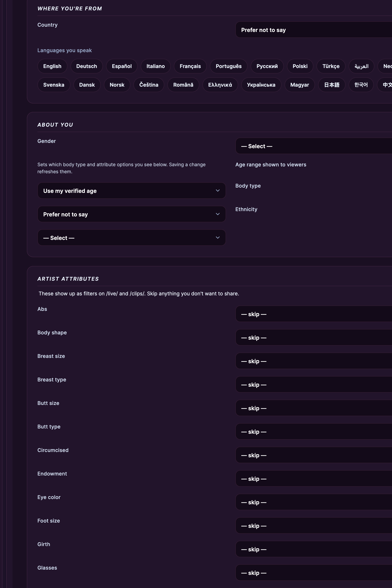This screenshot has height=588, width=392.
Task: Select the Norsk language chip
Action: pyautogui.click(x=117, y=85)
